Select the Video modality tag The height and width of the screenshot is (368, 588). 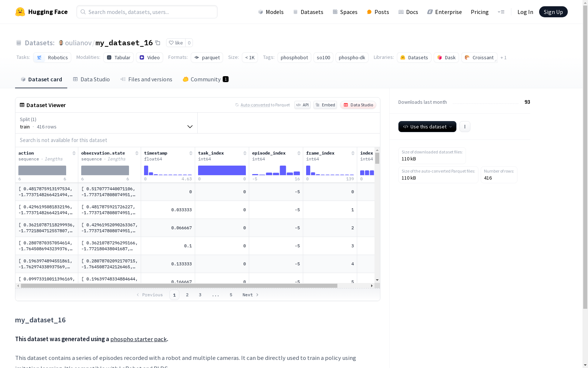pyautogui.click(x=150, y=57)
